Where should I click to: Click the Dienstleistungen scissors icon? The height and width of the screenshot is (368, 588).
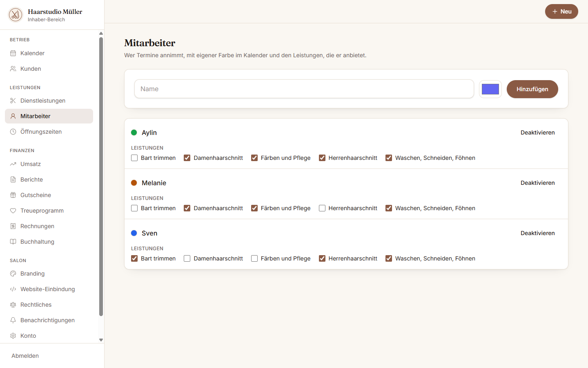[x=13, y=101]
